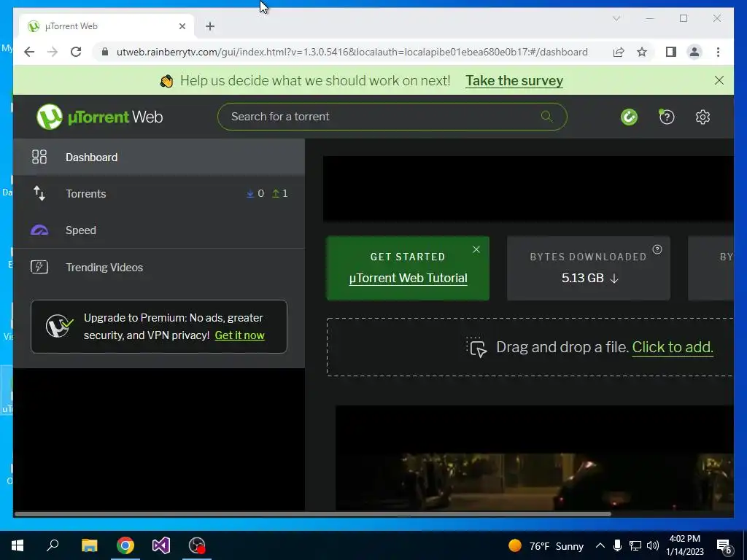Go back in the browser

29,52
